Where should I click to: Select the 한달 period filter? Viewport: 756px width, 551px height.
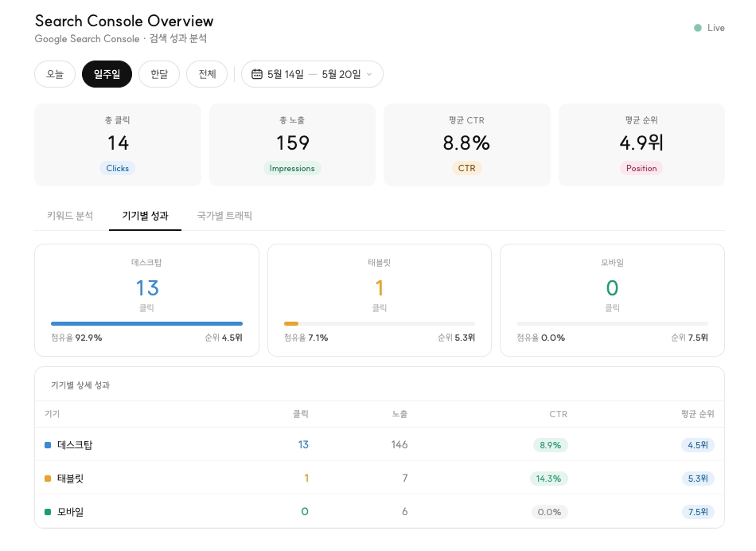click(x=159, y=74)
